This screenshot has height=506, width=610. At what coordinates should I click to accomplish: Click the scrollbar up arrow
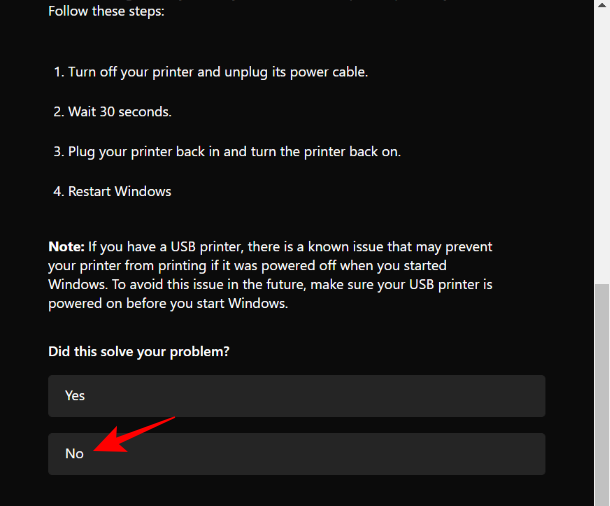coord(602,6)
